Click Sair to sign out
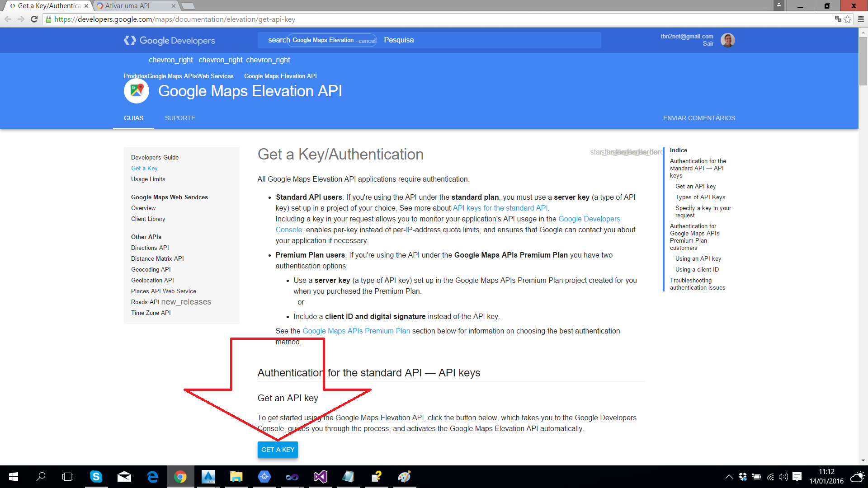Screen dimensions: 868x488 pyautogui.click(x=708, y=44)
